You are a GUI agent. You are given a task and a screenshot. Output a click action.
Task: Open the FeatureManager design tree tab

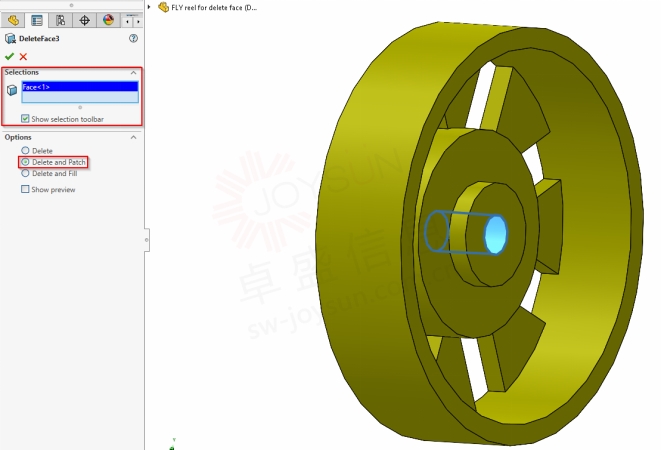(x=14, y=20)
